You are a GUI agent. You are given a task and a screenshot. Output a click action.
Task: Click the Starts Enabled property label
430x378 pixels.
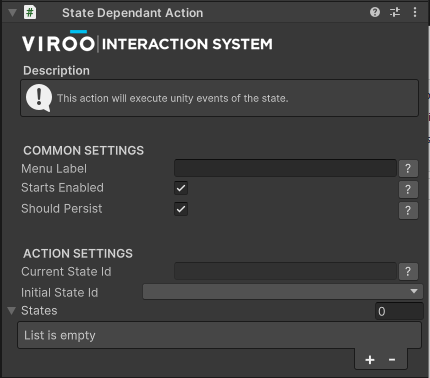pos(62,188)
